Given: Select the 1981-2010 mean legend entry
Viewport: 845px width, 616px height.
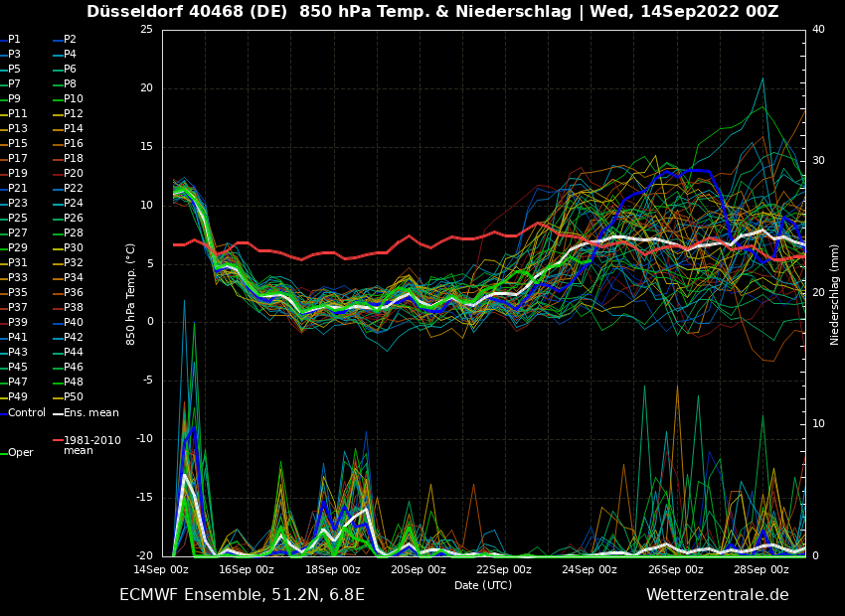Looking at the screenshot, I should [91, 445].
